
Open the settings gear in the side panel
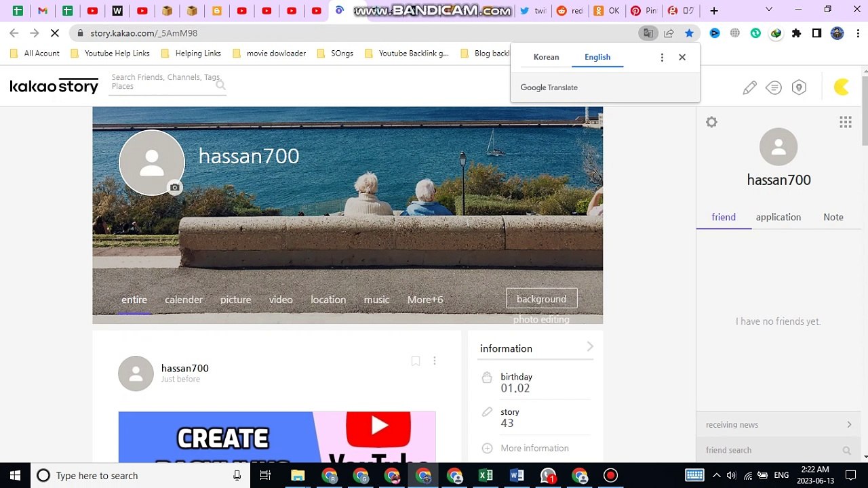(711, 122)
